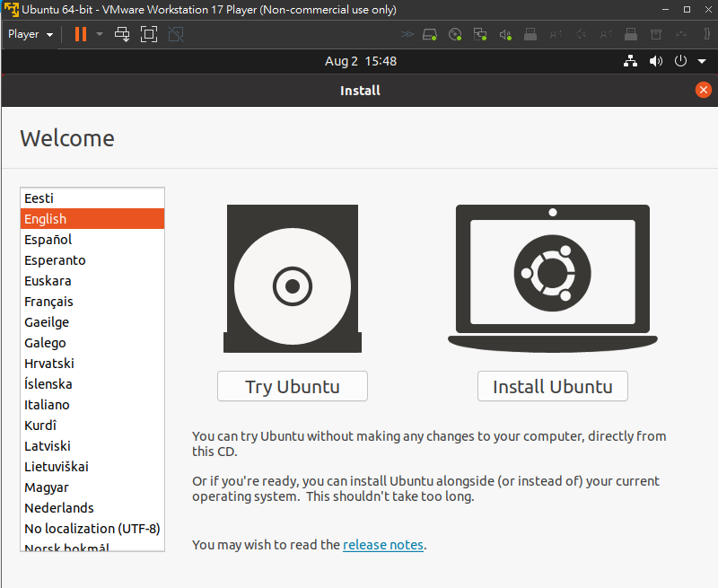Viewport: 718px width, 588px height.
Task: Expand the Ubuntu system menu arrow
Action: click(x=702, y=61)
